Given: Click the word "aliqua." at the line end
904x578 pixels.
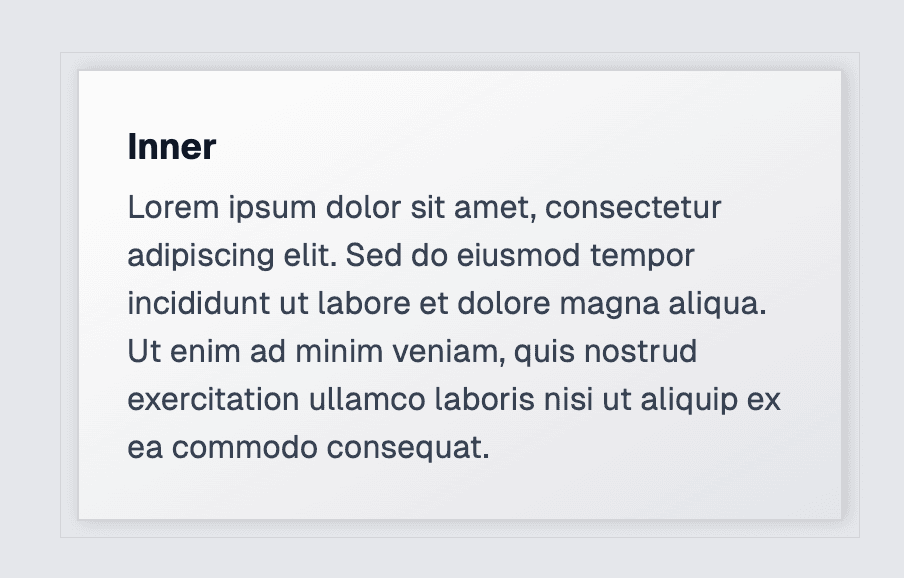Looking at the screenshot, I should [x=717, y=304].
